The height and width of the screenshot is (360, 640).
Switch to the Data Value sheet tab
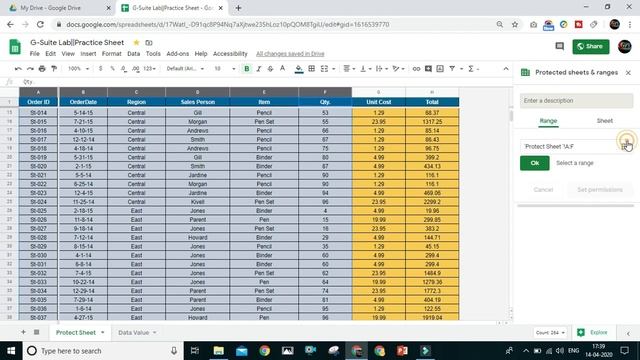[x=133, y=333]
